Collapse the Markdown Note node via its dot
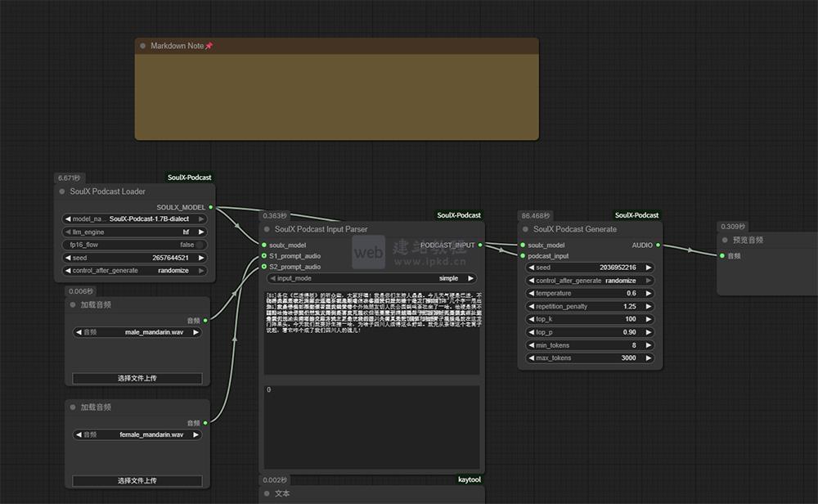The height and width of the screenshot is (504, 818). click(143, 47)
